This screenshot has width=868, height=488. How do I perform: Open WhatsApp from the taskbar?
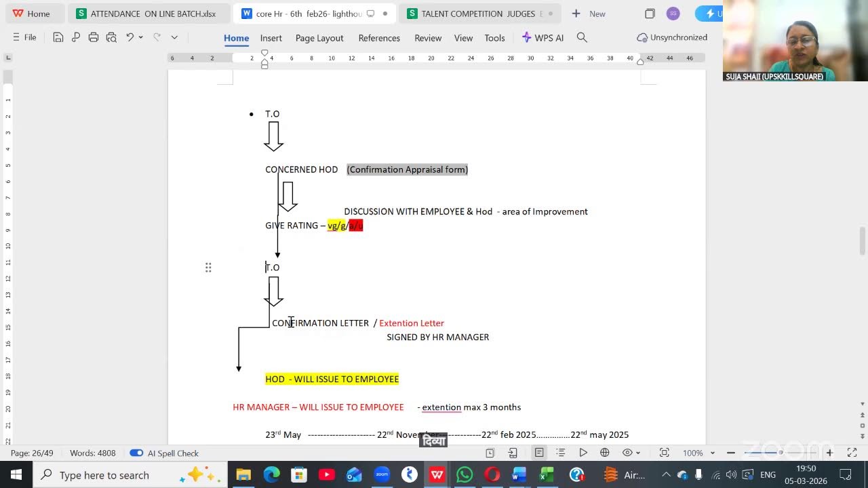click(465, 475)
